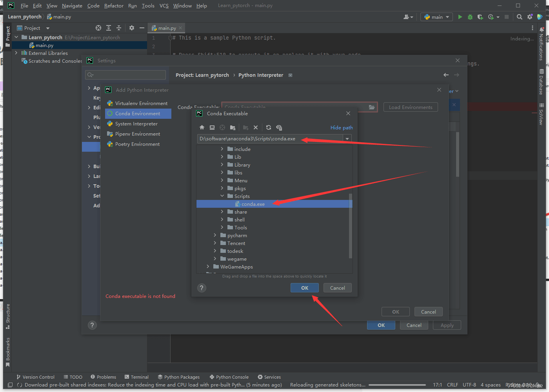Run with Coverage using the shield icon
549x392 pixels.
pos(480,17)
